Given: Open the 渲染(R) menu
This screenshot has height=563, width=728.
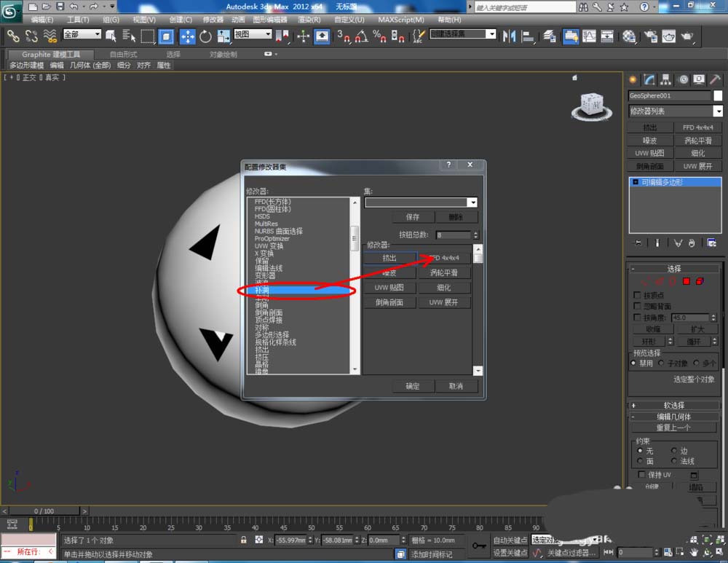Looking at the screenshot, I should [x=309, y=20].
